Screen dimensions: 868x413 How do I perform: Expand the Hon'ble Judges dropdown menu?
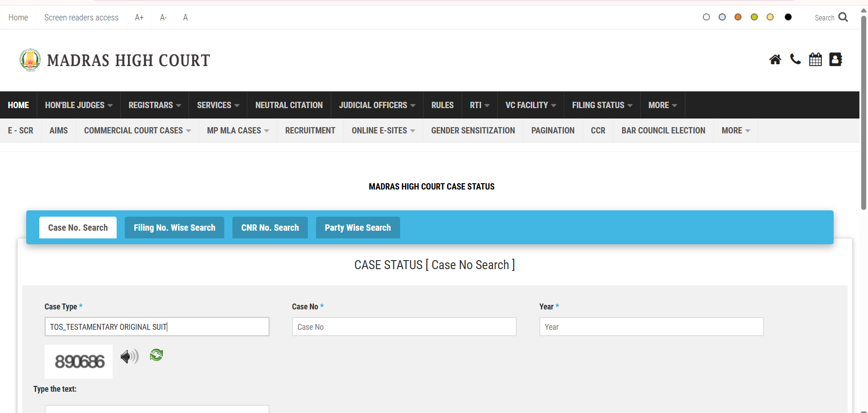79,105
